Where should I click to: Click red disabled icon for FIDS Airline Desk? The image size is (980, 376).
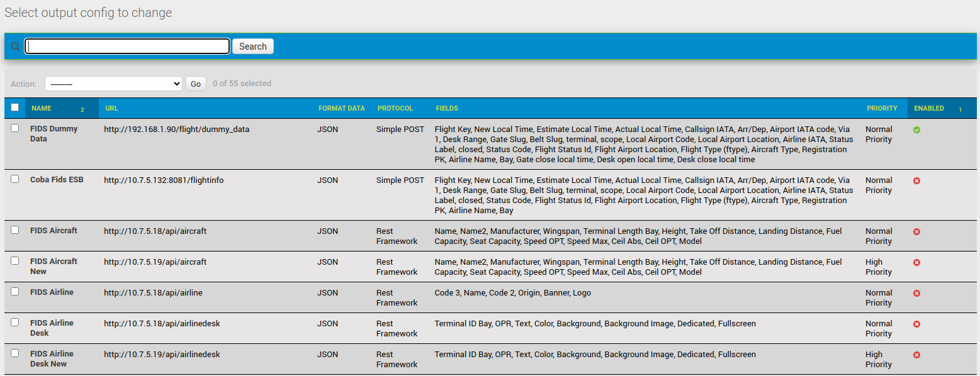(x=916, y=324)
